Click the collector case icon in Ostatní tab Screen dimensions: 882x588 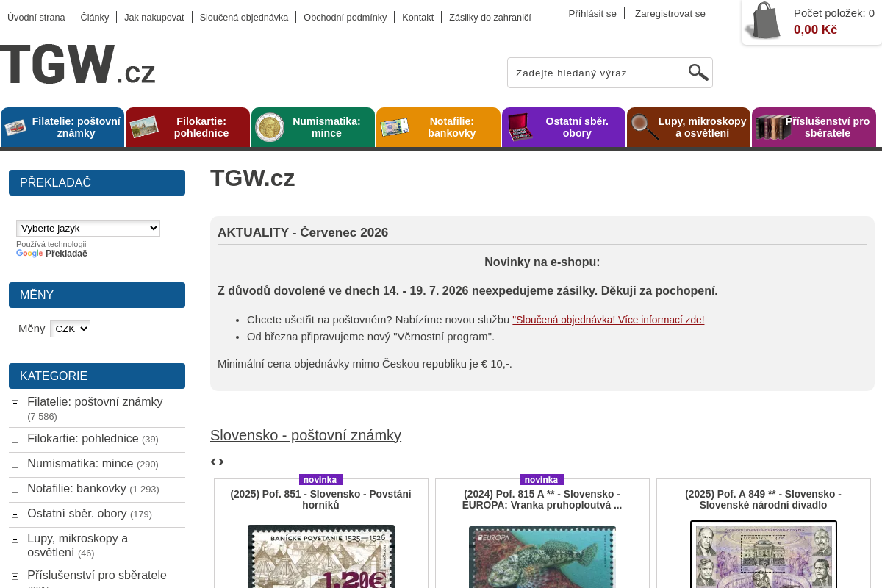coord(520,127)
